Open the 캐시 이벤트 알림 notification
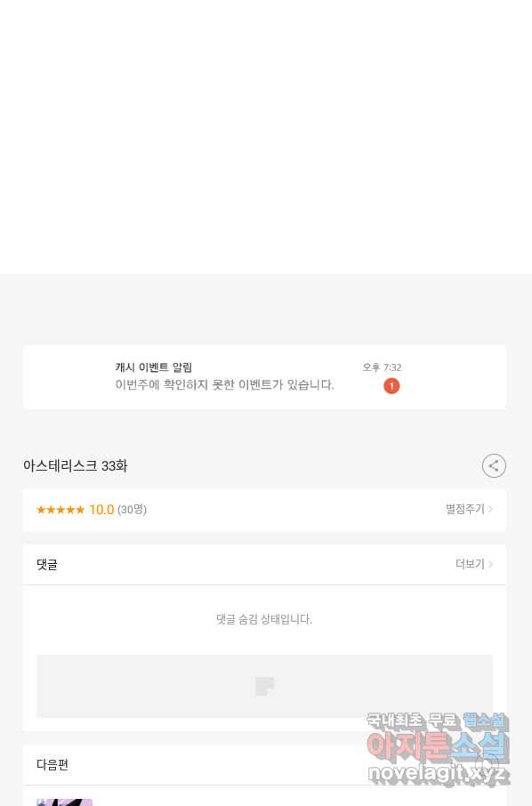The width and height of the screenshot is (532, 806). pyautogui.click(x=264, y=377)
